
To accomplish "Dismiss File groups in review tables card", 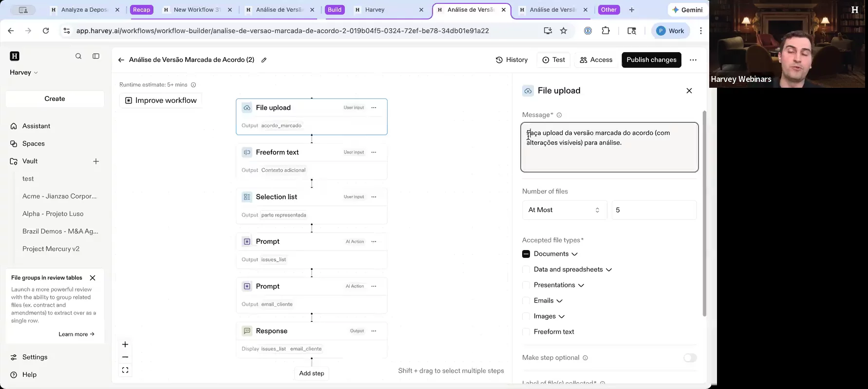I will [x=93, y=278].
